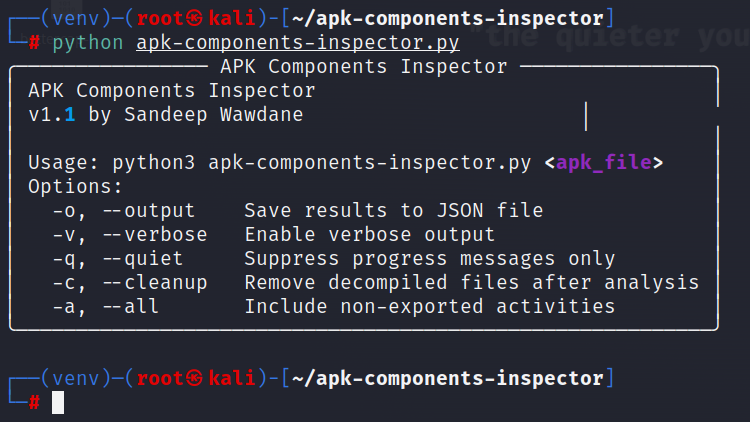Click the author name Sandeep Wawdane
Image resolution: width=750 pixels, height=422 pixels.
click(214, 115)
